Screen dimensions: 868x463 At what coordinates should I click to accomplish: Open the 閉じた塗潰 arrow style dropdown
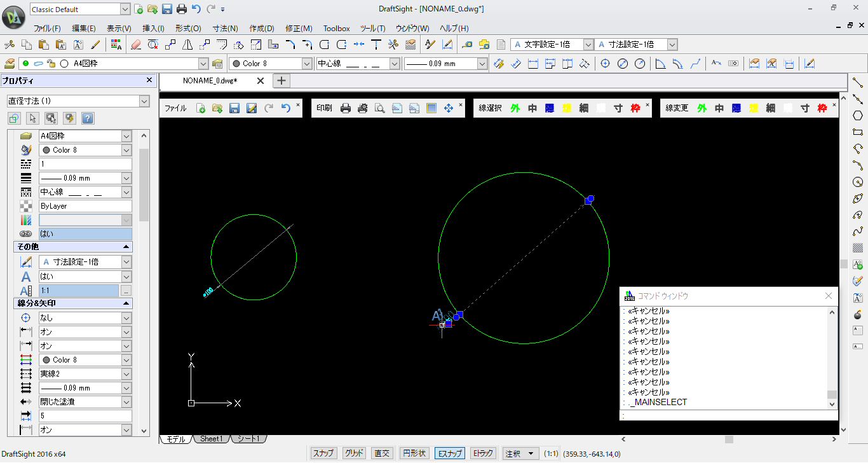[126, 402]
